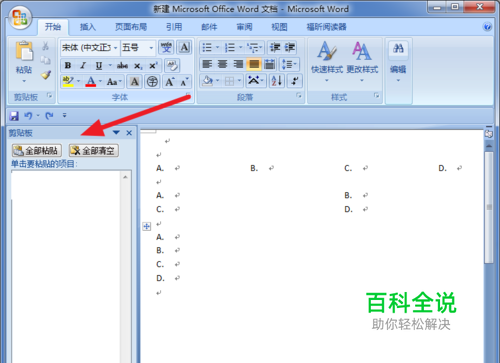Click the Paste clipboard icon

[24, 51]
